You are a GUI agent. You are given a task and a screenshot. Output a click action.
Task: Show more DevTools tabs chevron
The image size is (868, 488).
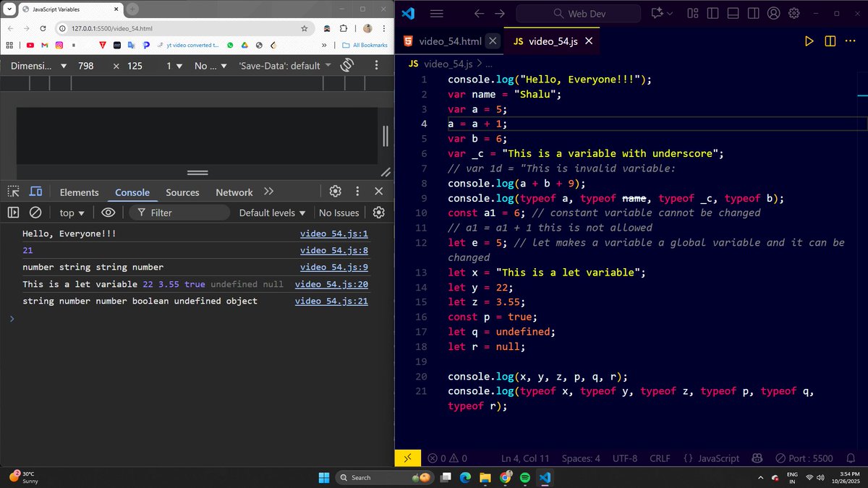(x=269, y=192)
